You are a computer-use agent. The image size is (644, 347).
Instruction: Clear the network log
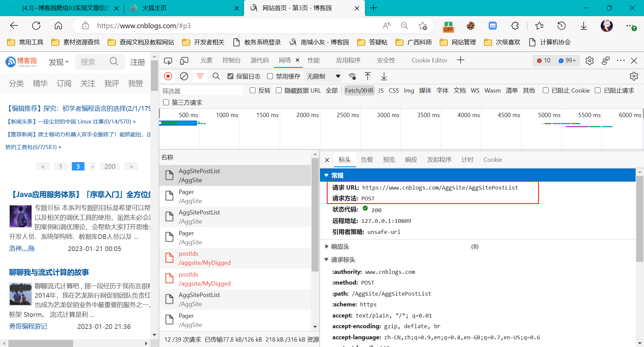click(184, 77)
